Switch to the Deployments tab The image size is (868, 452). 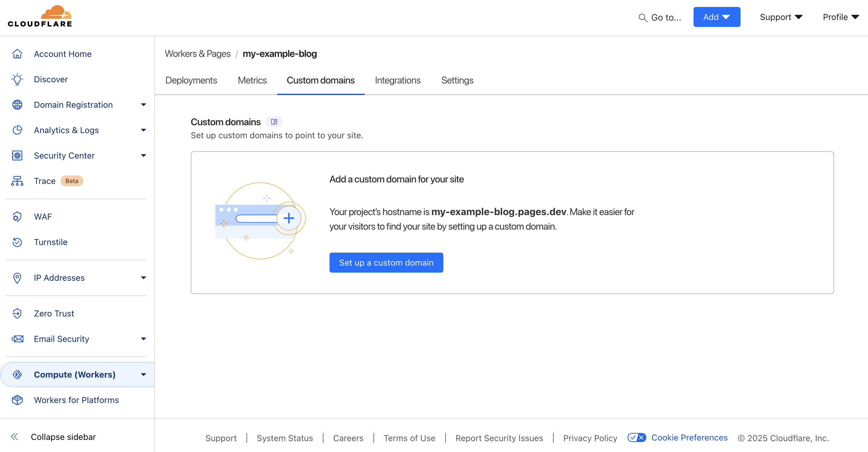(191, 80)
